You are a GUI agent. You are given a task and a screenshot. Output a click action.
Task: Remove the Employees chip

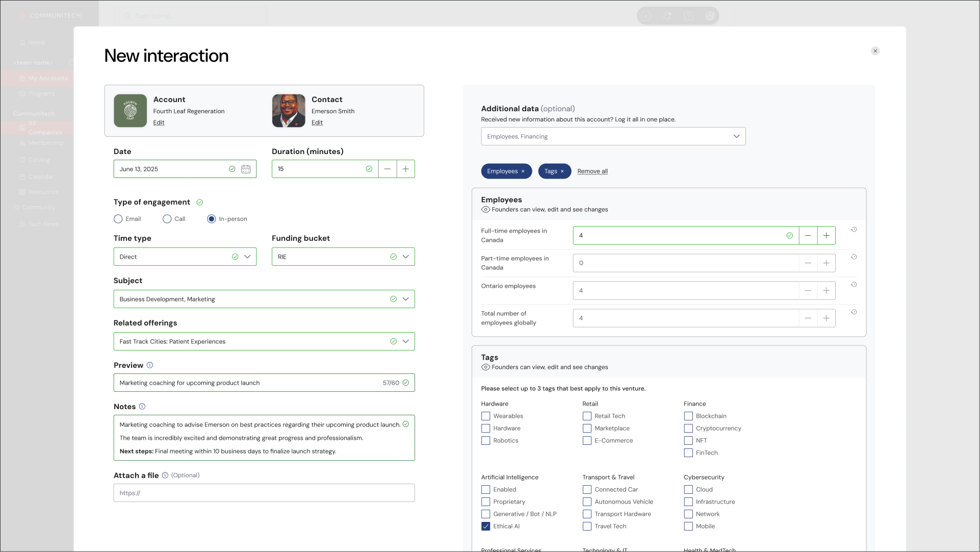click(x=523, y=171)
